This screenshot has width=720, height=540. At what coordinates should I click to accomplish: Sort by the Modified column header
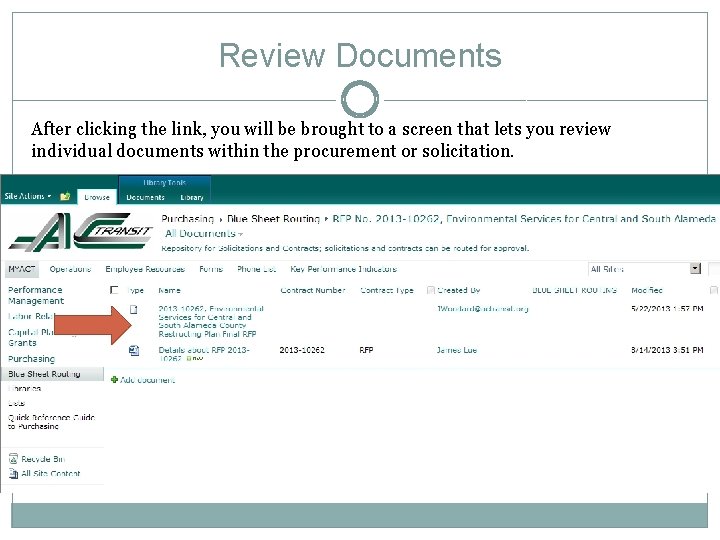tap(647, 290)
